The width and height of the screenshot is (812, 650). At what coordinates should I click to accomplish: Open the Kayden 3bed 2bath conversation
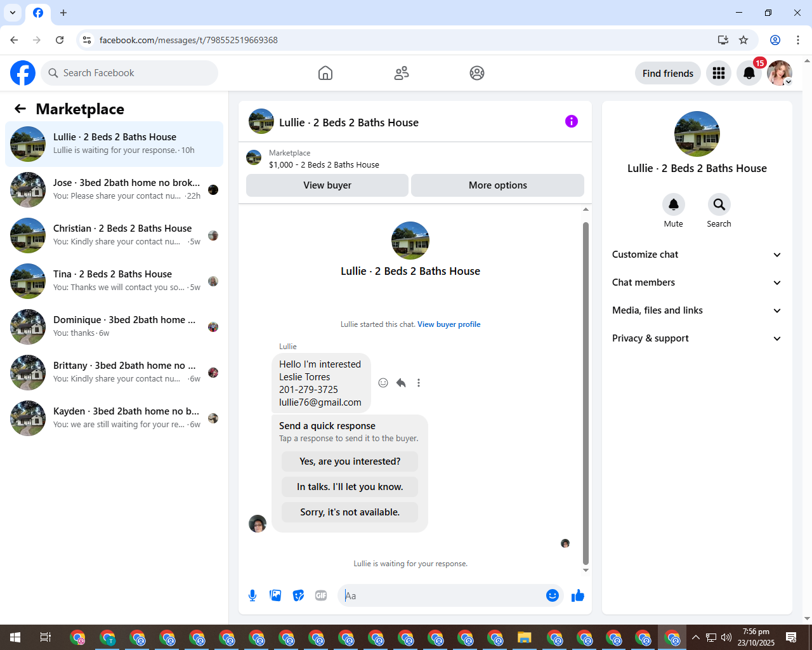click(114, 418)
